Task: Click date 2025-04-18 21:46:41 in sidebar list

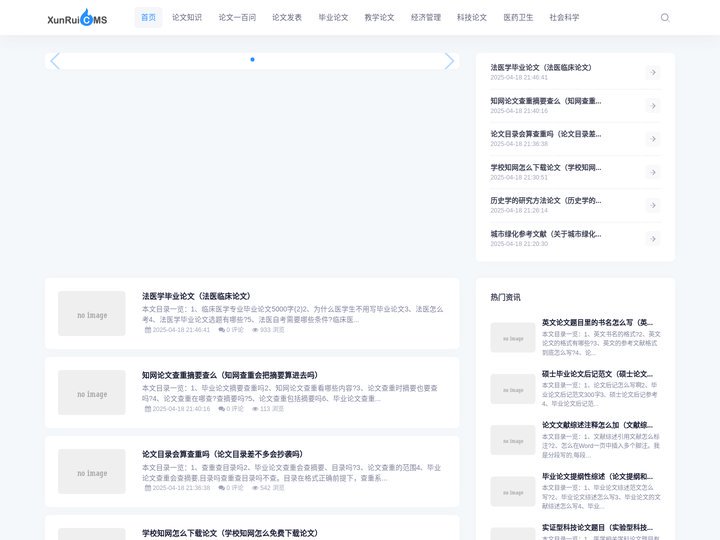Action: [x=519, y=78]
